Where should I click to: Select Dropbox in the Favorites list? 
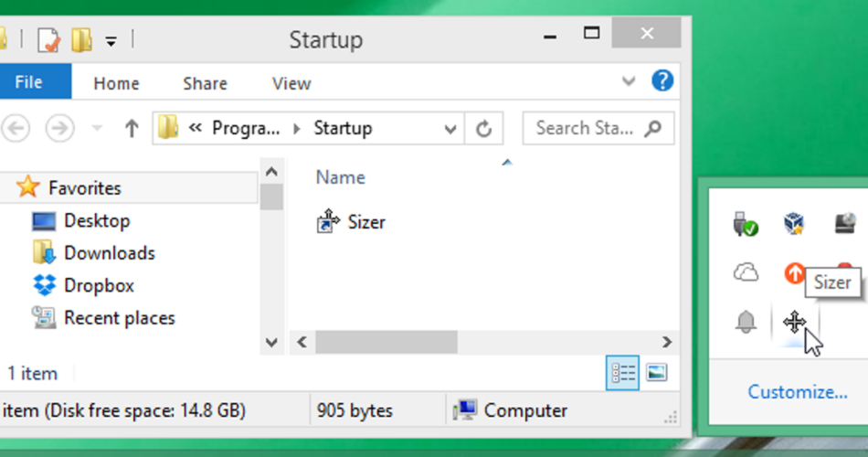tap(99, 285)
